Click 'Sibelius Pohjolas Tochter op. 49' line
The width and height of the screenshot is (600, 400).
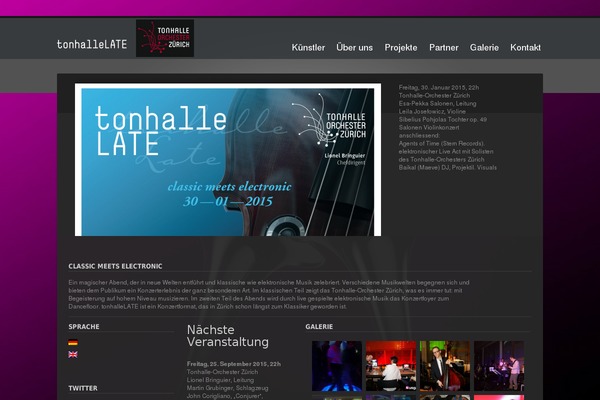tap(443, 119)
